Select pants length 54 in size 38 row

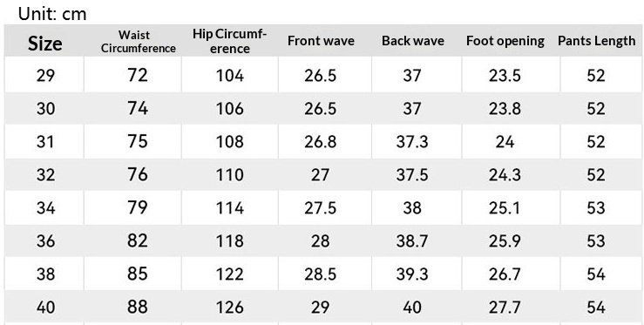tap(596, 274)
